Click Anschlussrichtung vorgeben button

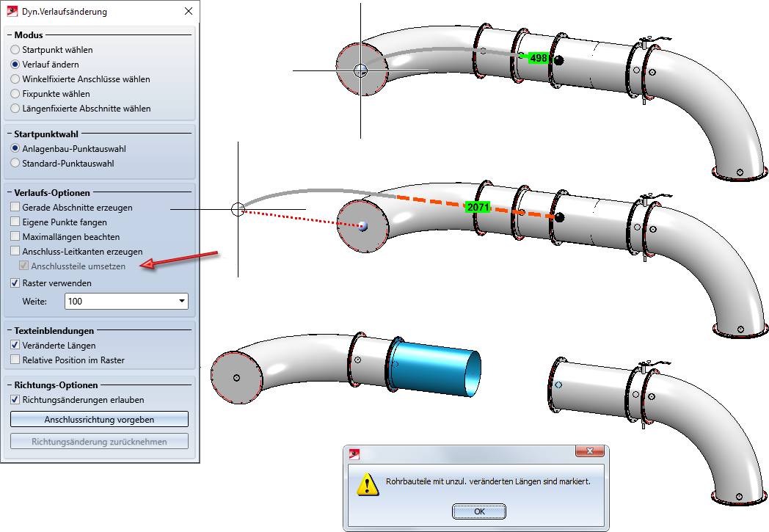click(100, 419)
